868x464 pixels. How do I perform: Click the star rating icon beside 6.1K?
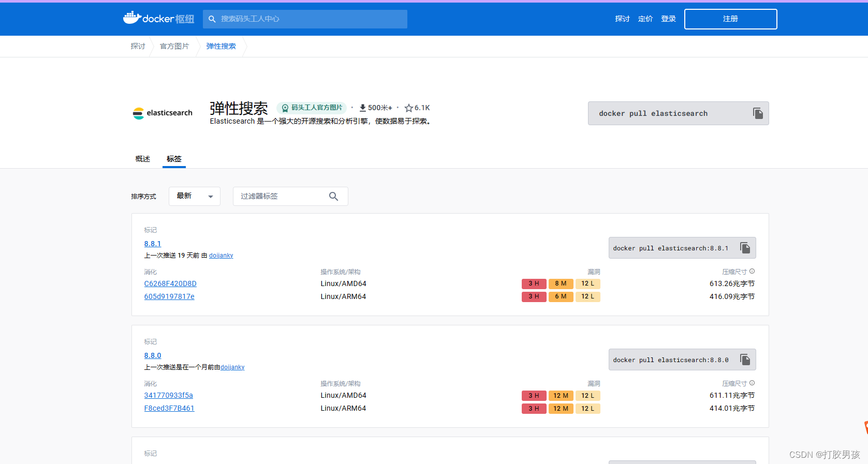point(409,108)
